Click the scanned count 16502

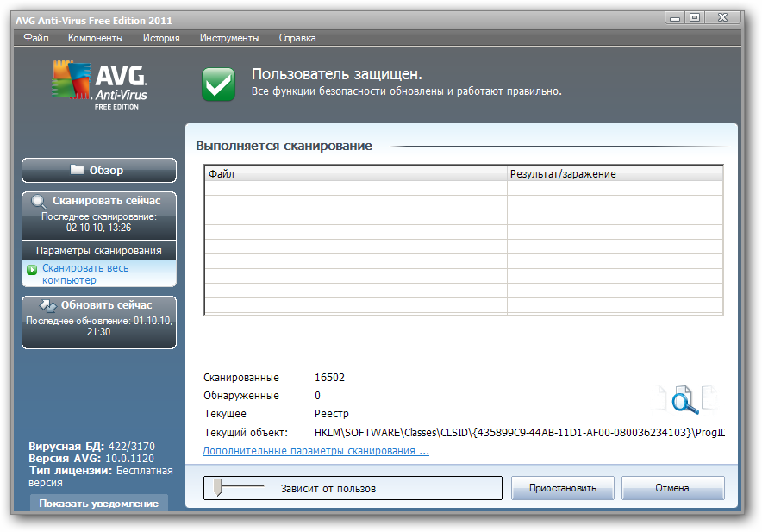coord(329,378)
